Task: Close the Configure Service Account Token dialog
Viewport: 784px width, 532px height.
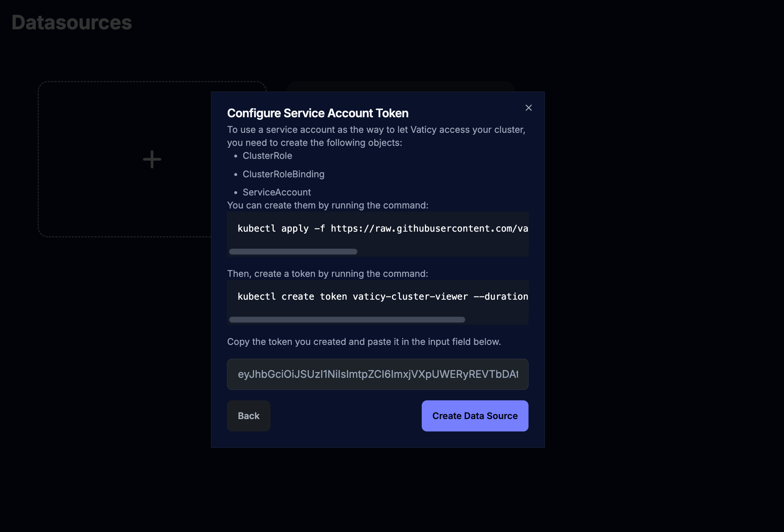Action: [528, 108]
